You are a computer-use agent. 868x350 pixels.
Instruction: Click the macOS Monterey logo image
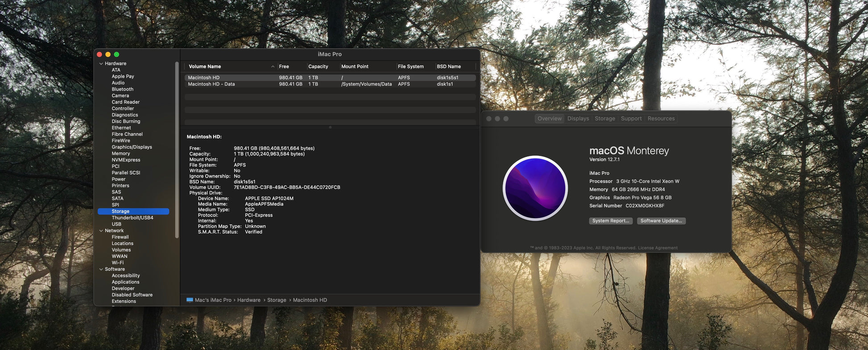pyautogui.click(x=535, y=188)
